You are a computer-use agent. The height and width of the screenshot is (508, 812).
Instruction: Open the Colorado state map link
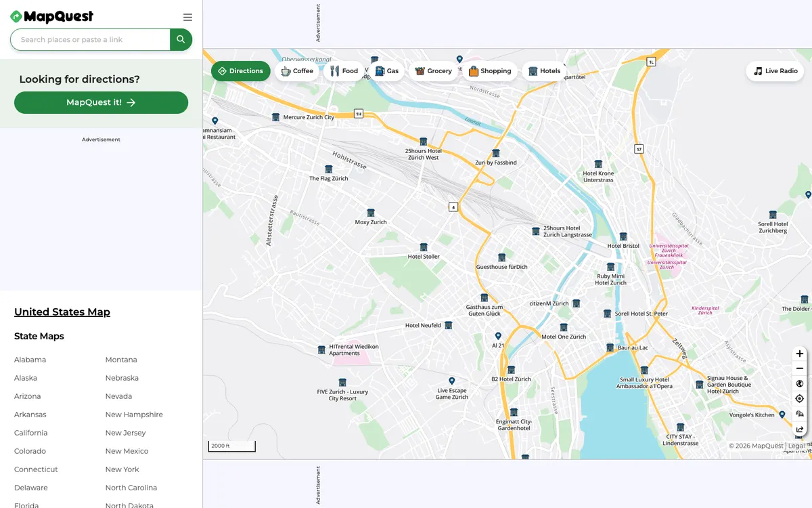[x=30, y=451]
